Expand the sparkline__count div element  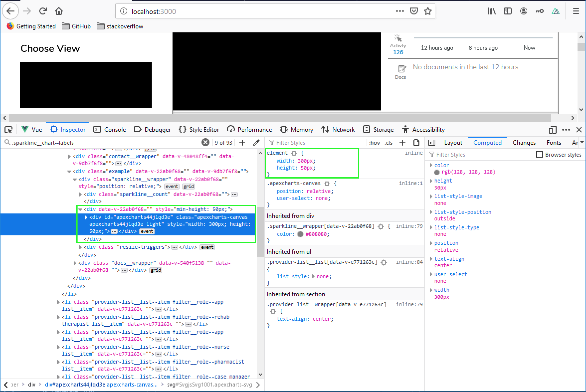coord(80,194)
